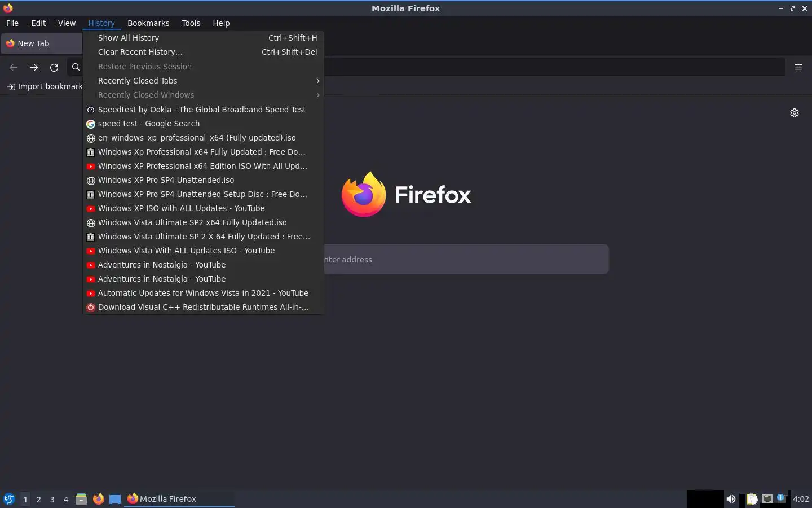Select the New Tab browser tab
This screenshot has width=812, height=508.
[42, 43]
